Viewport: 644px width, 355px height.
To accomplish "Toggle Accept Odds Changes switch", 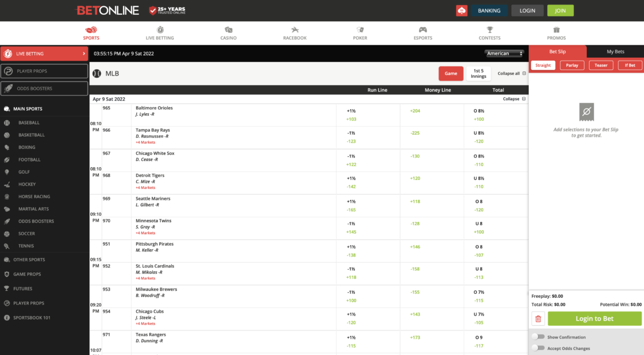I will click(538, 348).
